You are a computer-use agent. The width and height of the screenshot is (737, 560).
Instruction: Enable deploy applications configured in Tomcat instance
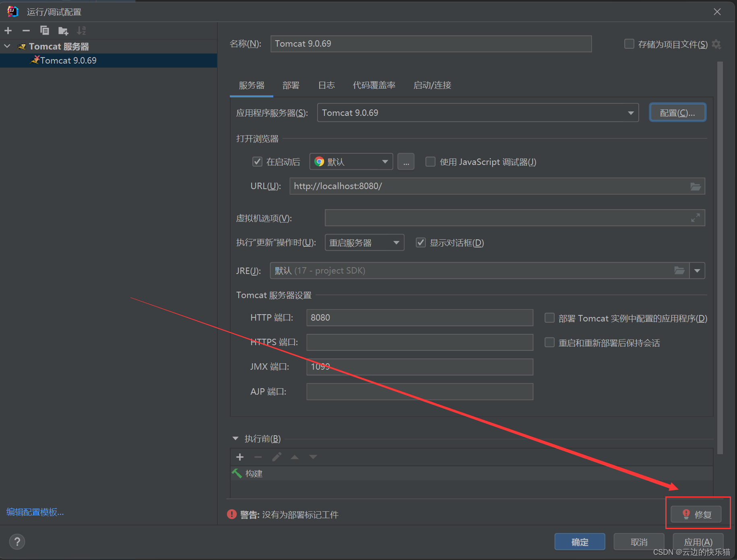(549, 318)
